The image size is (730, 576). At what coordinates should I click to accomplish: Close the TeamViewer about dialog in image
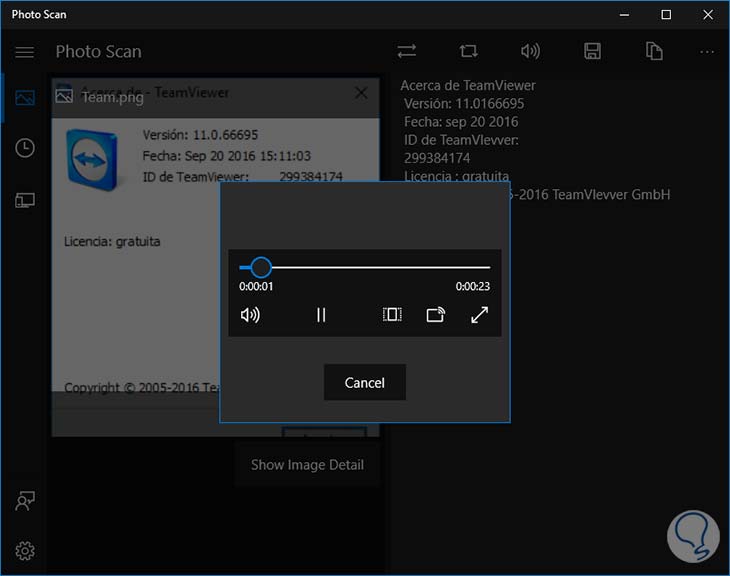point(361,93)
